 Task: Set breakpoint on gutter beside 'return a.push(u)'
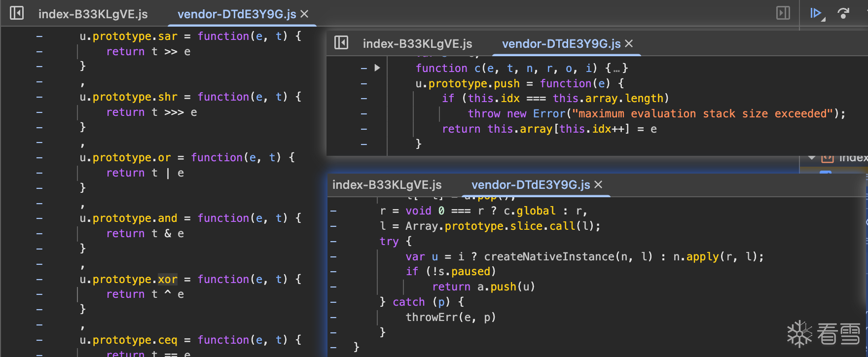coord(333,287)
